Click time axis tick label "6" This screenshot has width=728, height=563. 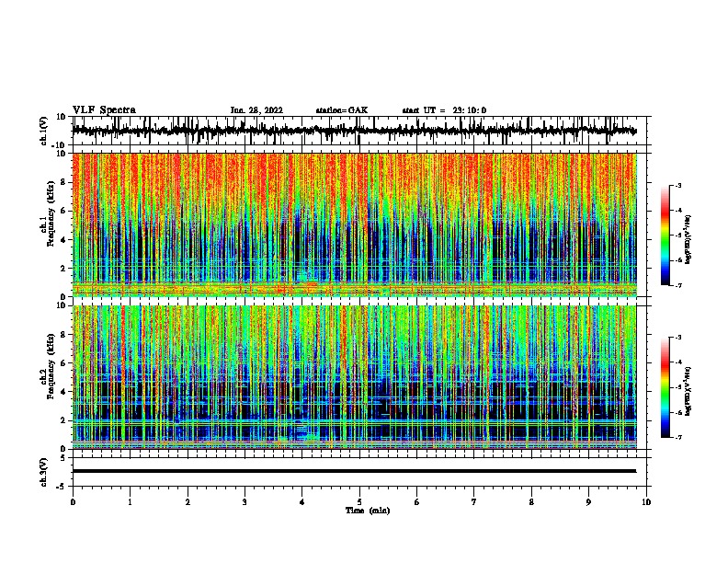pyautogui.click(x=417, y=502)
